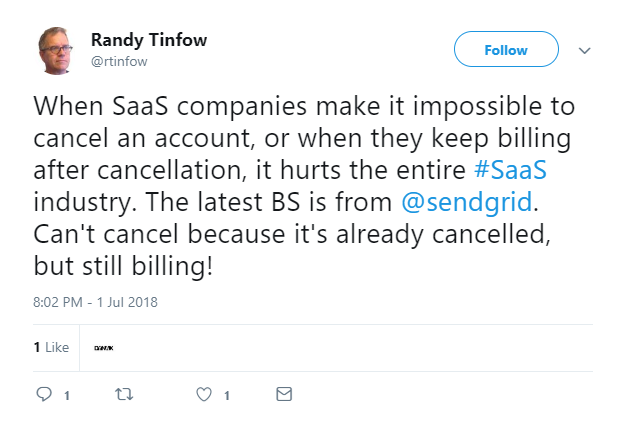This screenshot has width=627, height=424.
Task: Click the reply speech bubble icon
Action: [x=44, y=395]
